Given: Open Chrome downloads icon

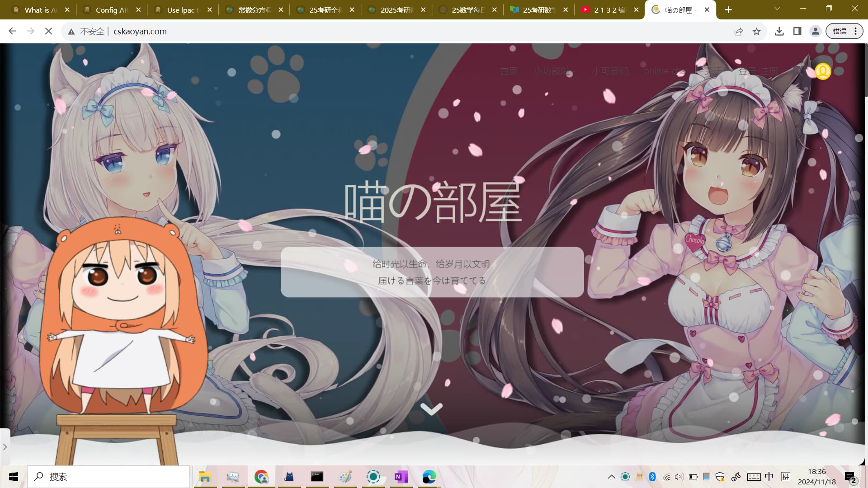Looking at the screenshot, I should coord(779,31).
